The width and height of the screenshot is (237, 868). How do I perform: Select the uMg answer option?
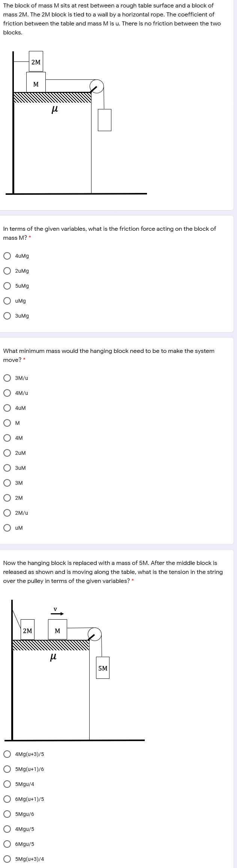pos(7,300)
